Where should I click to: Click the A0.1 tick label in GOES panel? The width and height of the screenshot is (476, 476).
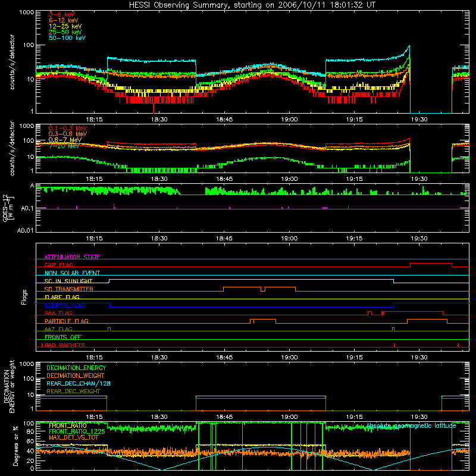point(27,209)
